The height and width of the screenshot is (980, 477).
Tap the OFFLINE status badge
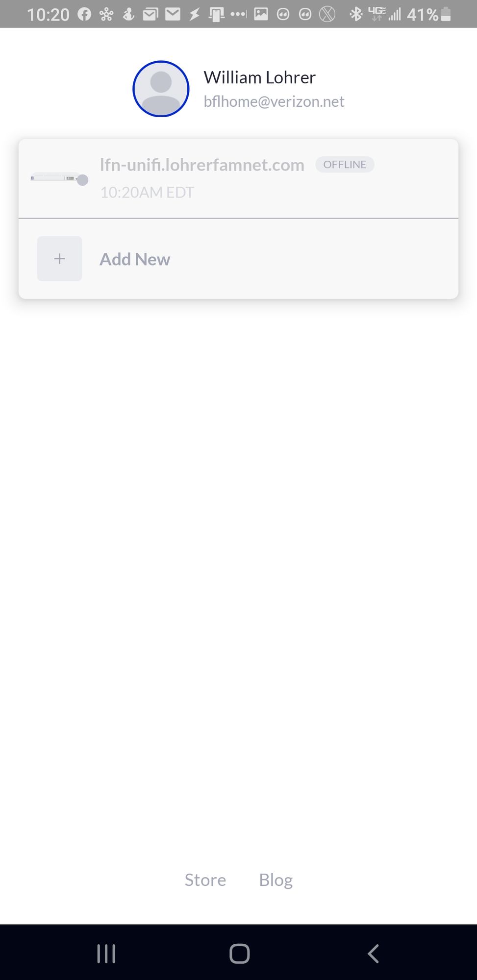345,165
